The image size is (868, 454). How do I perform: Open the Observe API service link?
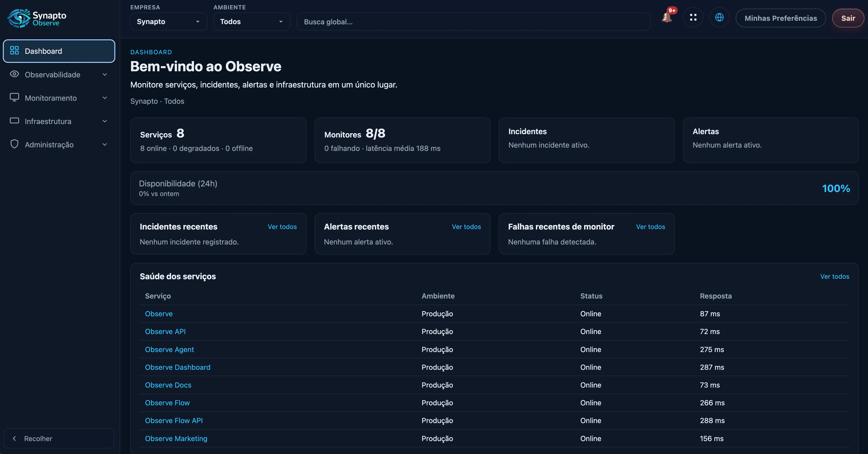[x=165, y=332]
